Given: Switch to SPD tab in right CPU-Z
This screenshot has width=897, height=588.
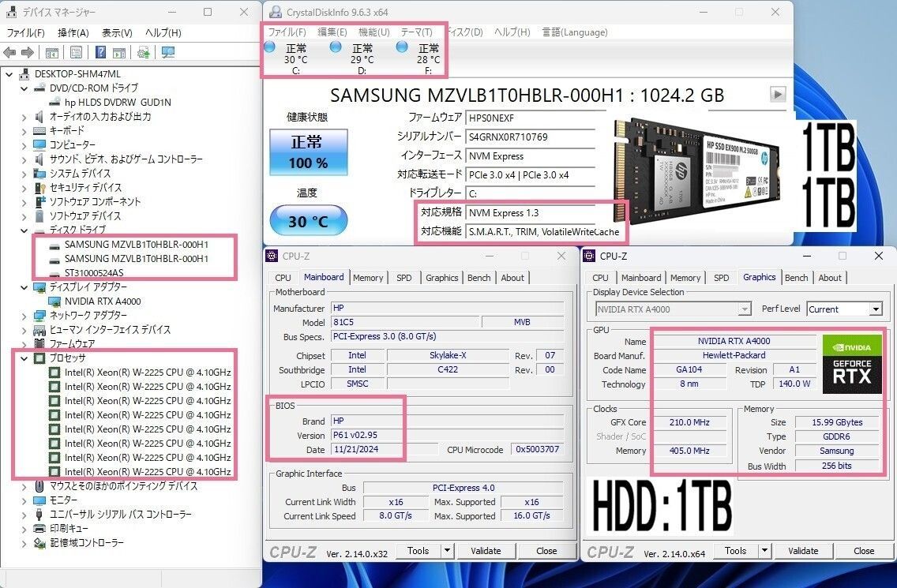Looking at the screenshot, I should point(722,277).
